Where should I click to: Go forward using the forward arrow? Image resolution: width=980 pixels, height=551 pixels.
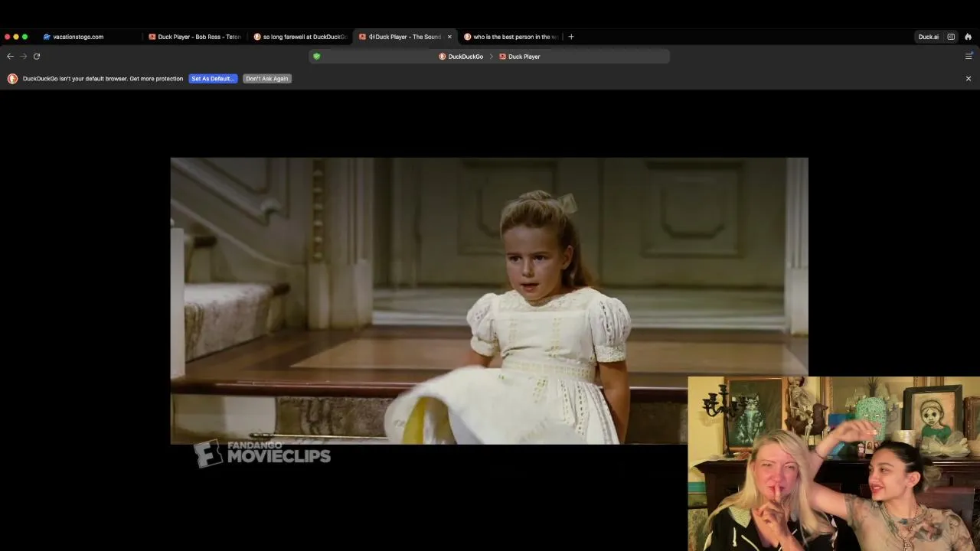pos(23,56)
